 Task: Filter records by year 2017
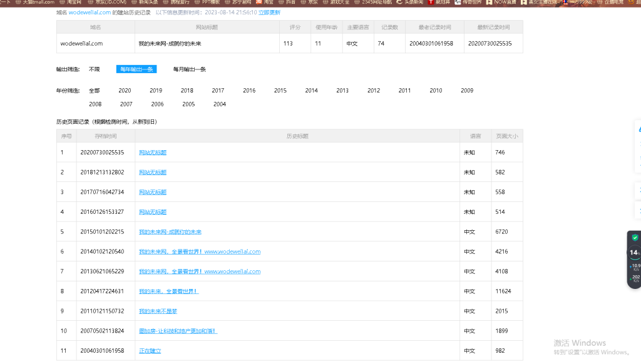[x=218, y=91]
